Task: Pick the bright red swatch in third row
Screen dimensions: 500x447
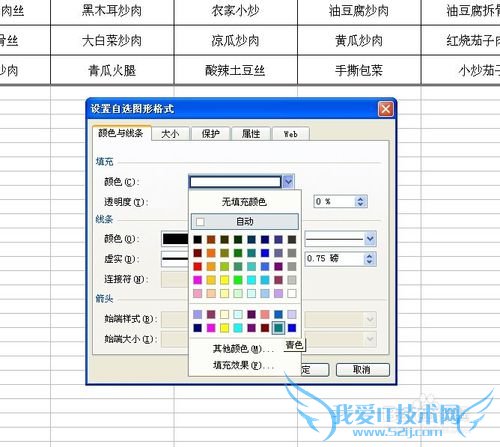Action: point(198,266)
